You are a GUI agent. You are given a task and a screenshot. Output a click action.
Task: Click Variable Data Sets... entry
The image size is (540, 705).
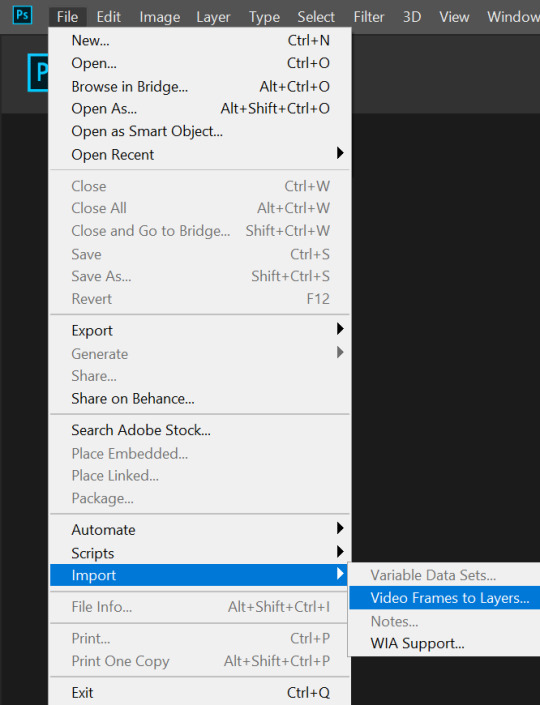tap(445, 575)
